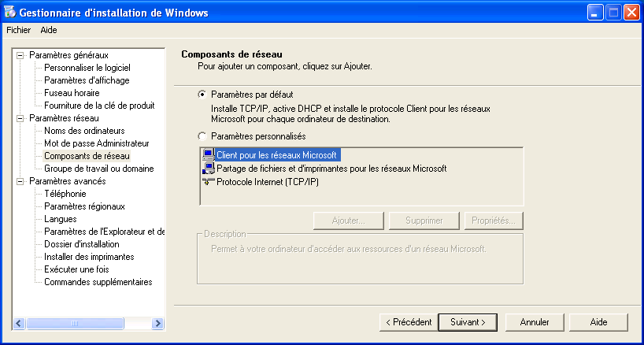Select Groupe de travail ou domaine
Viewport: 644px width, 345px height.
click(99, 169)
